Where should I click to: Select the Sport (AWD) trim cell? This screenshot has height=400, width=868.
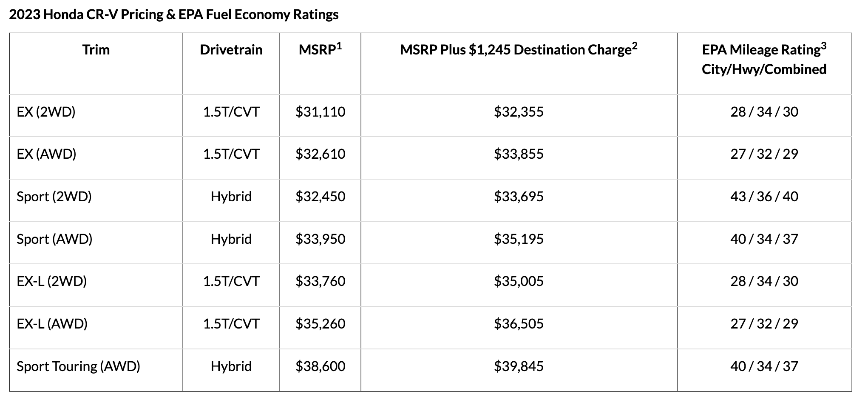point(54,239)
